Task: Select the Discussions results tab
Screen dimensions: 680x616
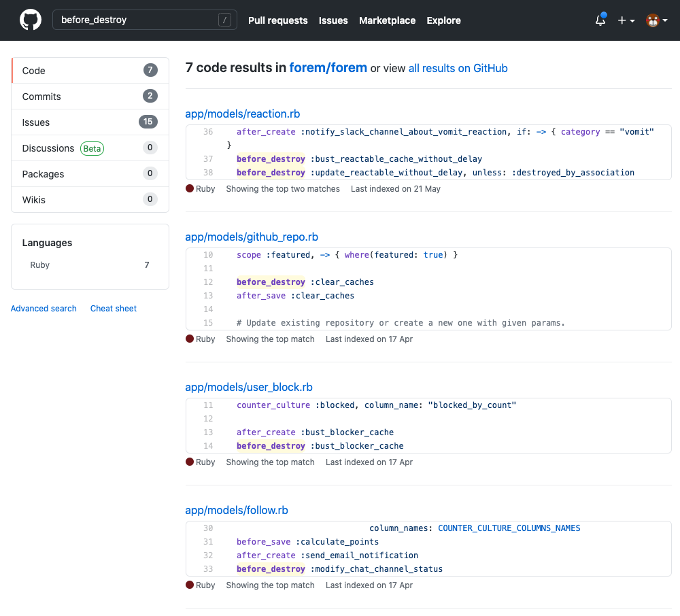Action: pos(90,148)
